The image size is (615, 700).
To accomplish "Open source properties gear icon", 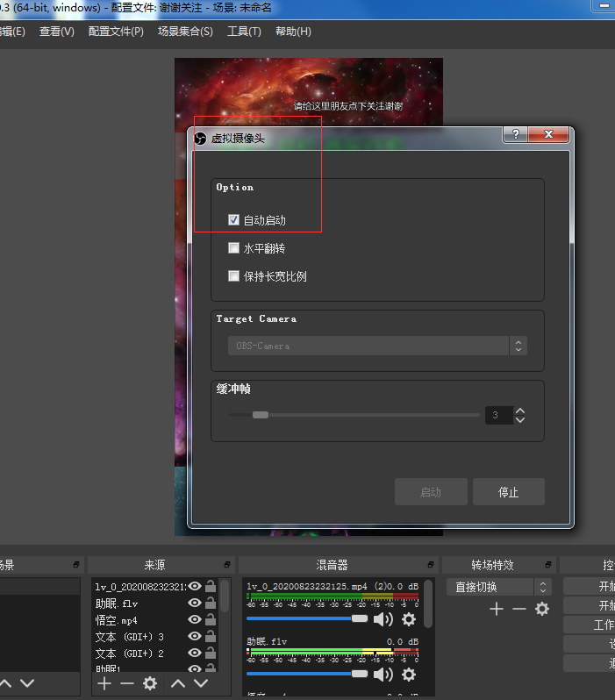I will [x=150, y=682].
